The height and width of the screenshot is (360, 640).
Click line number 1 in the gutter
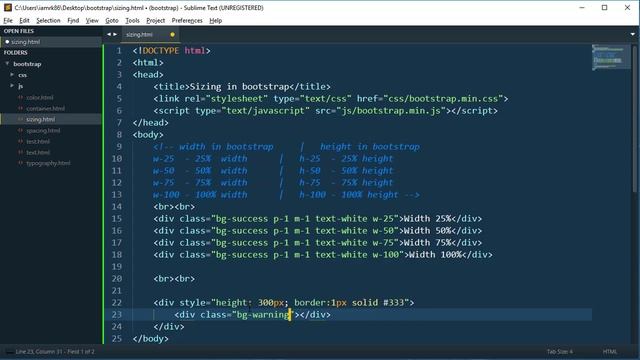click(119, 51)
